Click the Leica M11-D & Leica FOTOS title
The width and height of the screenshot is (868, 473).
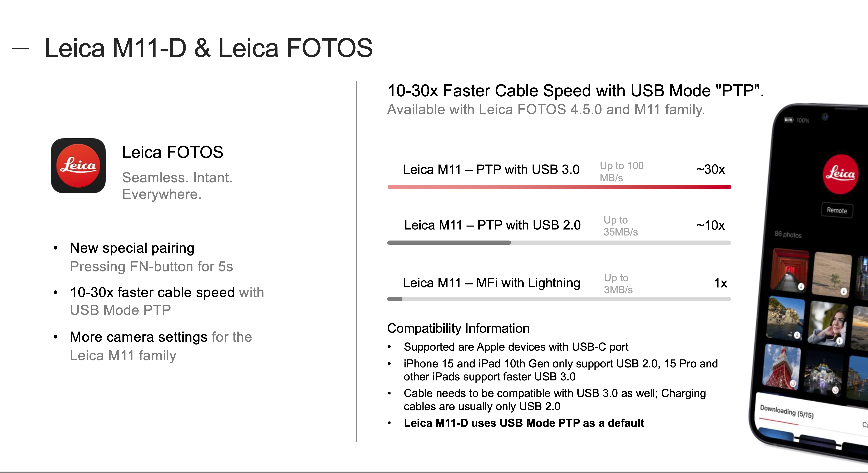tap(208, 48)
